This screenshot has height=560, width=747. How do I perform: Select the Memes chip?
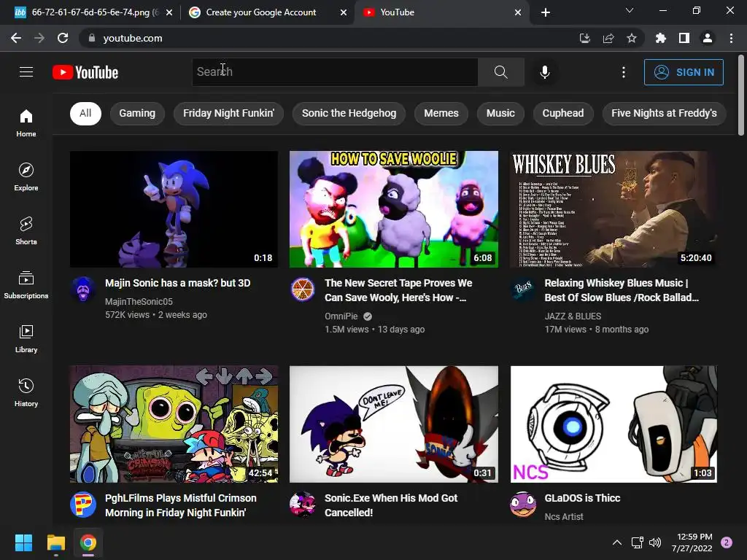pos(441,113)
